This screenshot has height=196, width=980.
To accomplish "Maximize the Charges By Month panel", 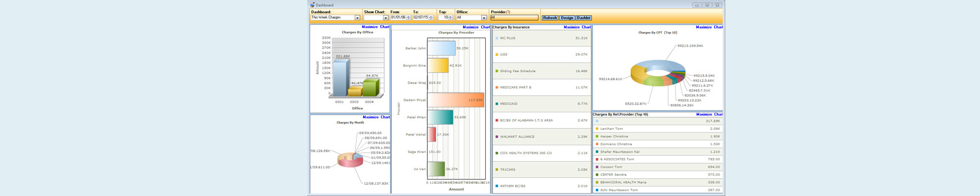I will pyautogui.click(x=370, y=117).
